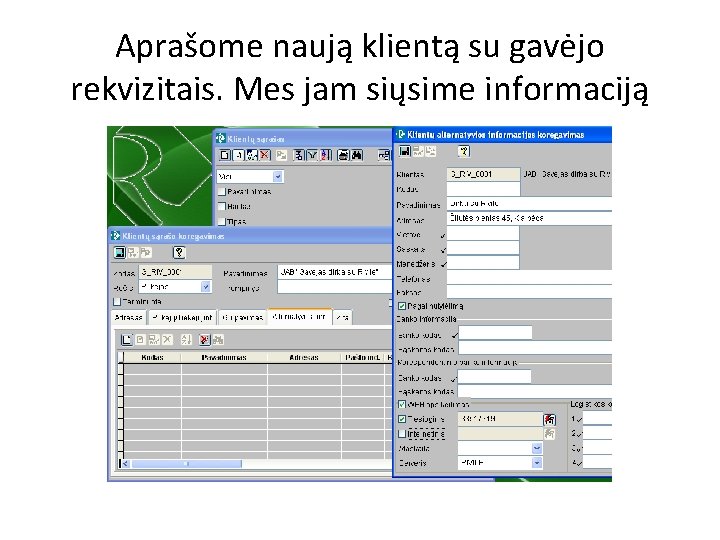
Task: Toggle the second filter checkbox in Klientų sąrašas
Action: pyautogui.click(x=222, y=206)
